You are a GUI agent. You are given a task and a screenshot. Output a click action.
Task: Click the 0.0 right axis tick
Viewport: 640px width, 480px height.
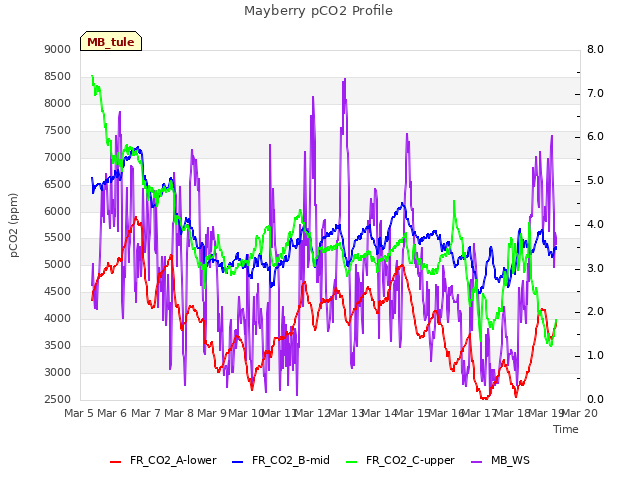tap(595, 399)
